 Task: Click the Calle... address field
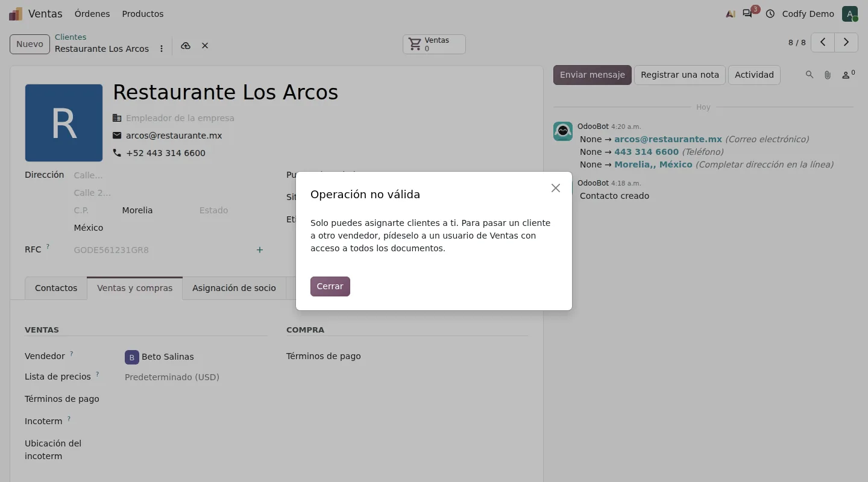(x=169, y=175)
